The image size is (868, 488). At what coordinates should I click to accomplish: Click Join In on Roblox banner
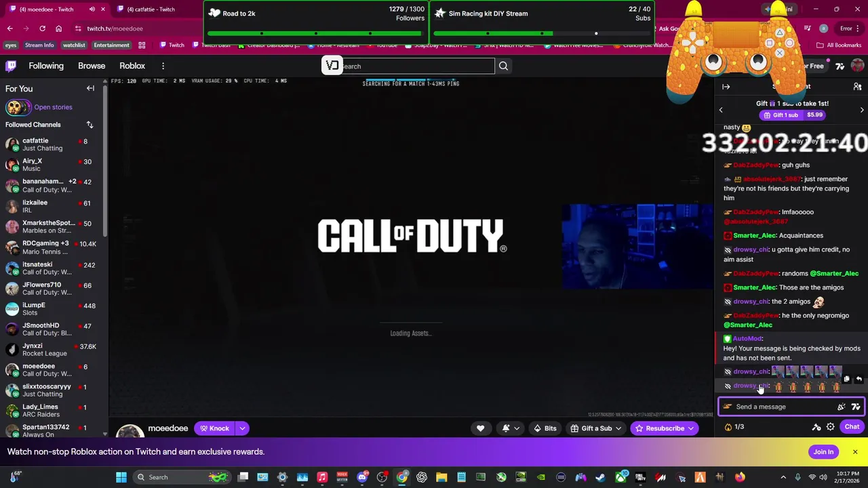pos(823,452)
